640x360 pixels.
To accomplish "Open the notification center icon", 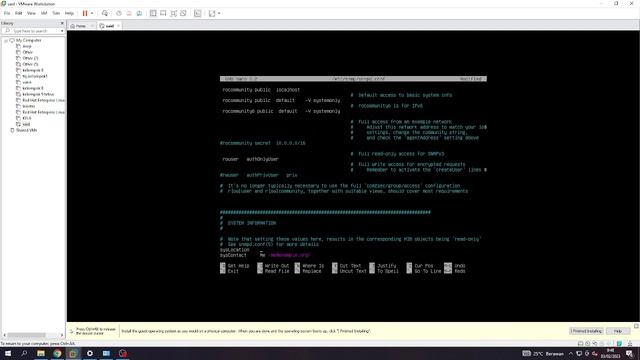I will coord(630,353).
